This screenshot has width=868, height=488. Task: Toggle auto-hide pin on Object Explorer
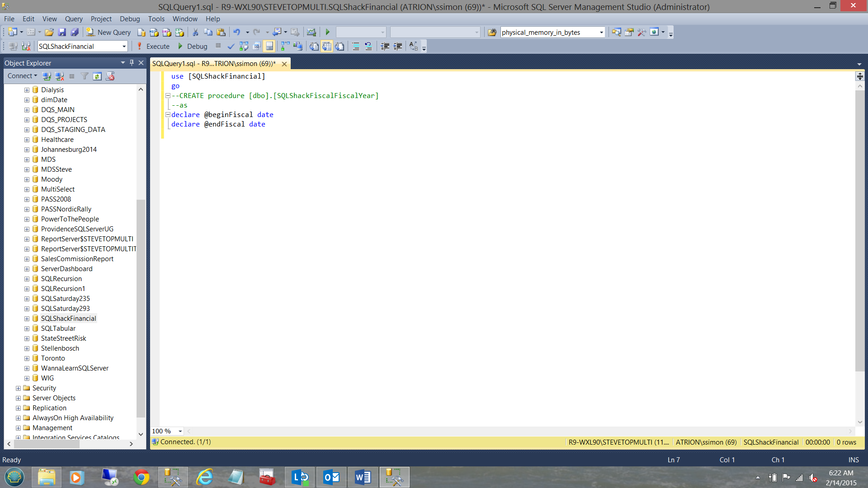click(132, 63)
